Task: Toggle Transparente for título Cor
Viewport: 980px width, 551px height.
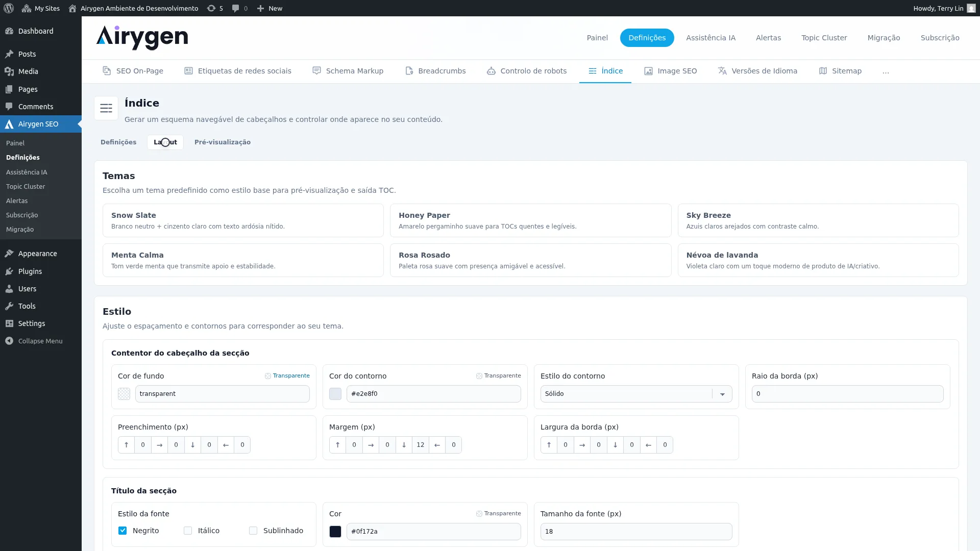Action: click(x=499, y=513)
